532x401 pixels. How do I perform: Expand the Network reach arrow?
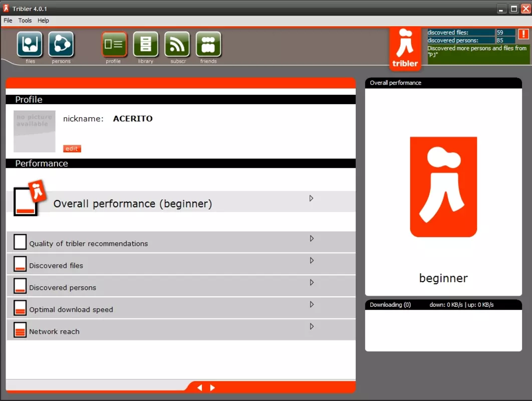[x=312, y=326]
